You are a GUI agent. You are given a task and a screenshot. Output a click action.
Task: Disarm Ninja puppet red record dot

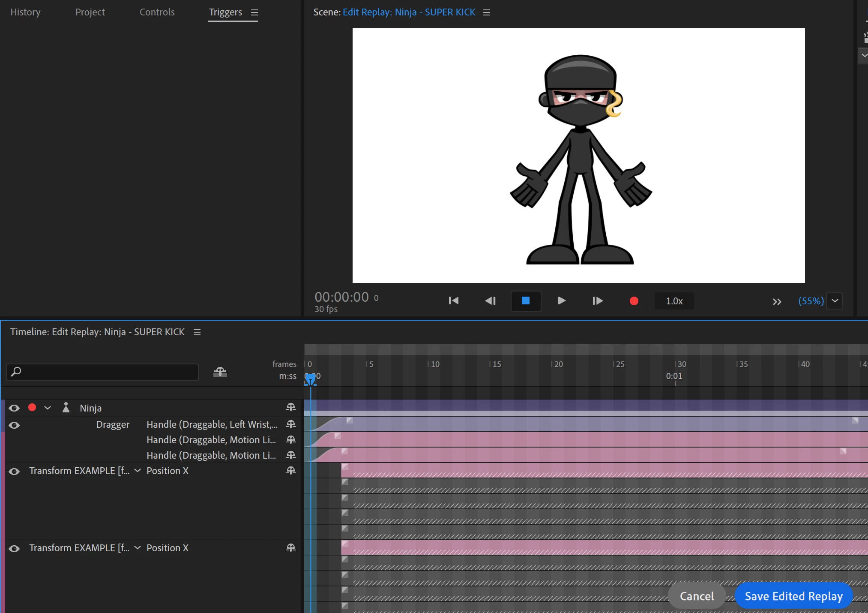[x=32, y=408]
